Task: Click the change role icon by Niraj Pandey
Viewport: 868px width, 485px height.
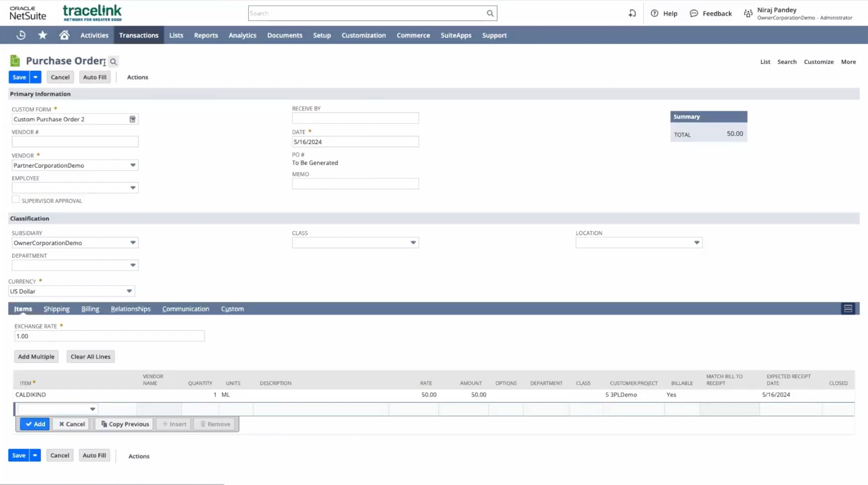Action: pyautogui.click(x=748, y=13)
